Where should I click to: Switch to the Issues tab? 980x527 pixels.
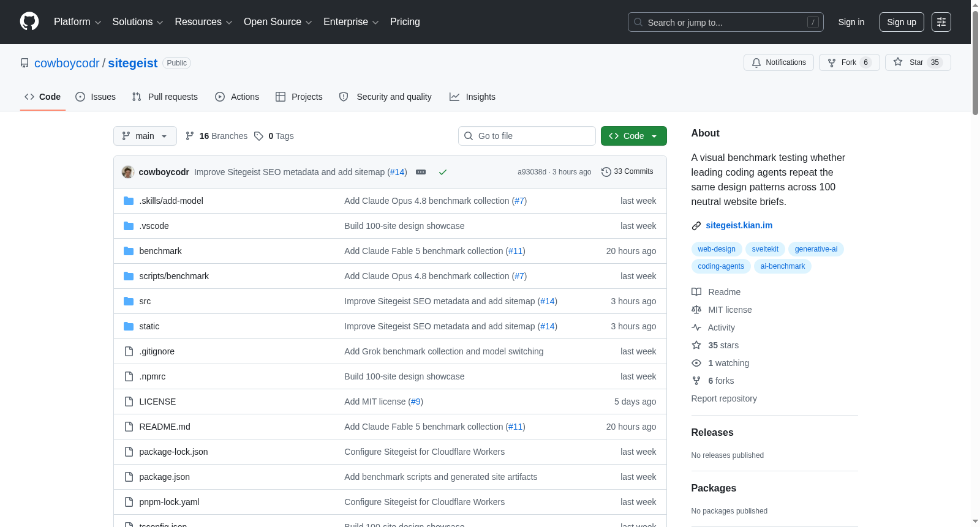tap(96, 97)
